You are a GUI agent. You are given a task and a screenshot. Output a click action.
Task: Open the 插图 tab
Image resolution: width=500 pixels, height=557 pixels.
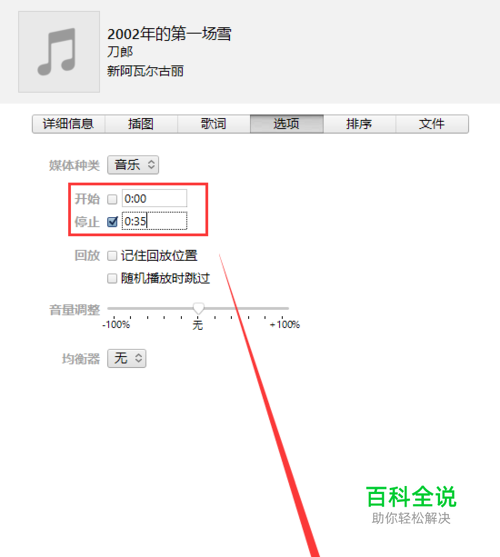click(x=141, y=124)
